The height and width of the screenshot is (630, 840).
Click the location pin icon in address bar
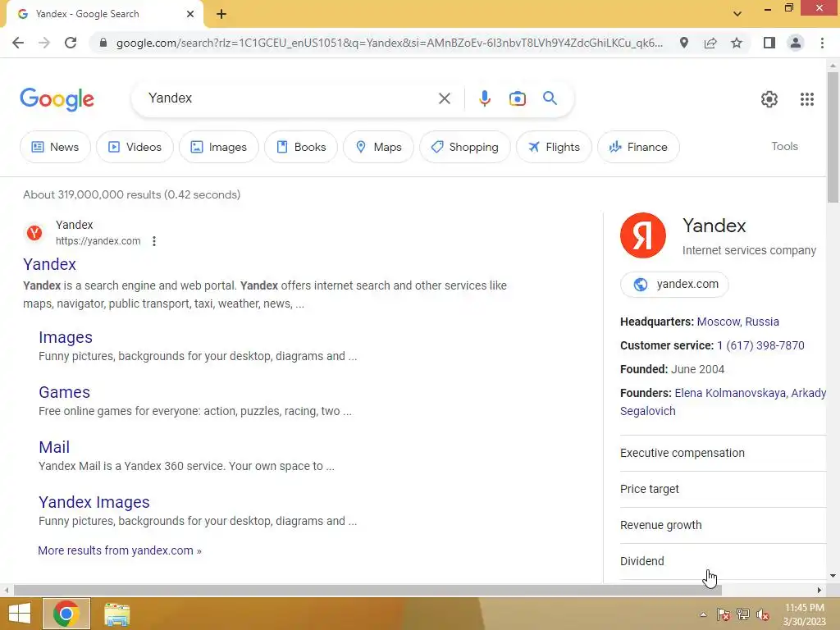(x=684, y=43)
